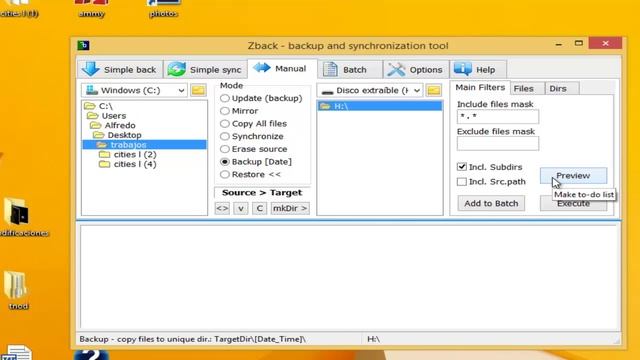
Task: Click the Include files mask field
Action: (x=498, y=117)
